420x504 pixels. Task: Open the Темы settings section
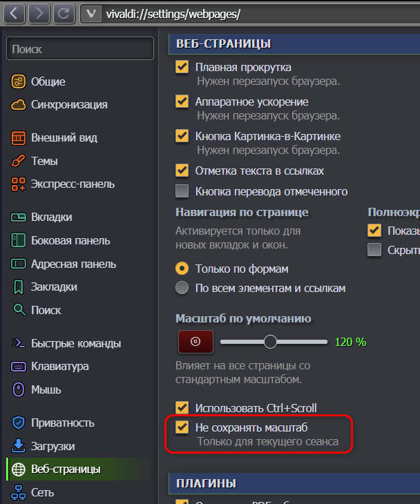(x=44, y=161)
